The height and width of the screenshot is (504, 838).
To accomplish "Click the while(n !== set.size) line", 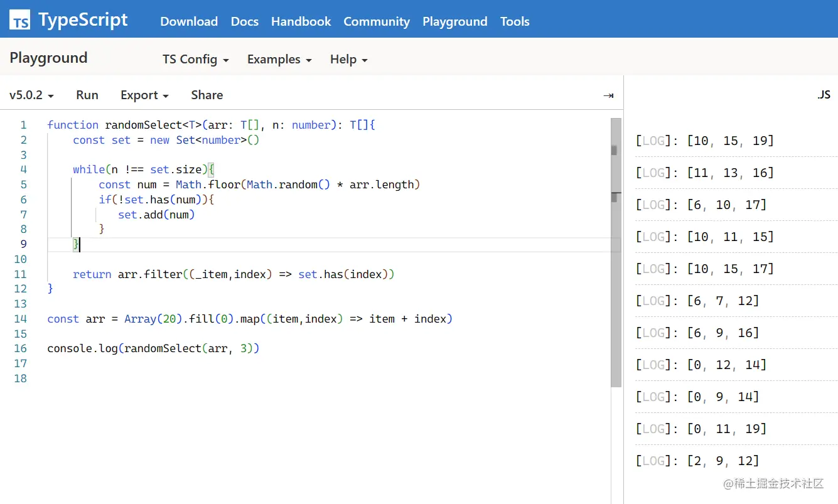I will click(x=144, y=169).
